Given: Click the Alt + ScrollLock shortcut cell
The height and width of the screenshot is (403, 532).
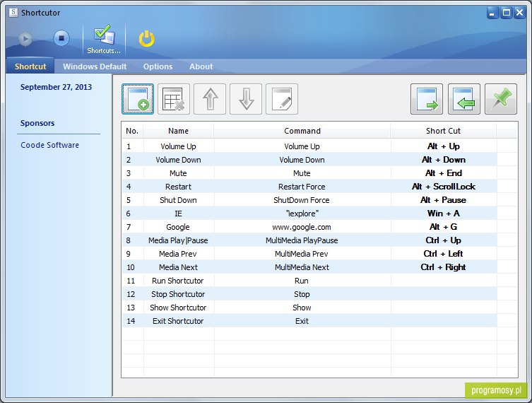Looking at the screenshot, I should pyautogui.click(x=444, y=187).
